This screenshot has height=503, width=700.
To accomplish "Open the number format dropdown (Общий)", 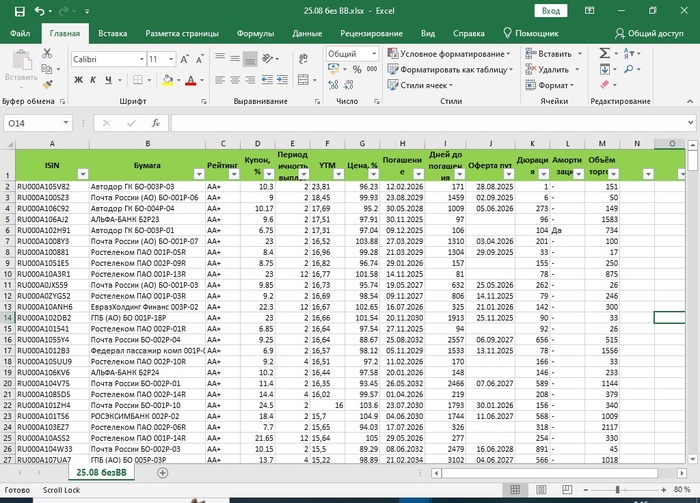I will [x=374, y=54].
